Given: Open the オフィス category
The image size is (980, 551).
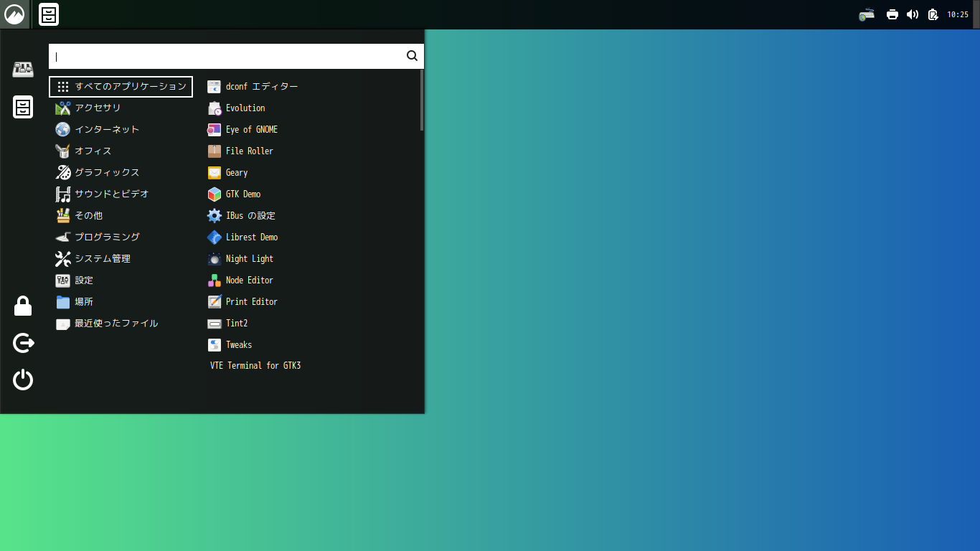Looking at the screenshot, I should tap(121, 151).
